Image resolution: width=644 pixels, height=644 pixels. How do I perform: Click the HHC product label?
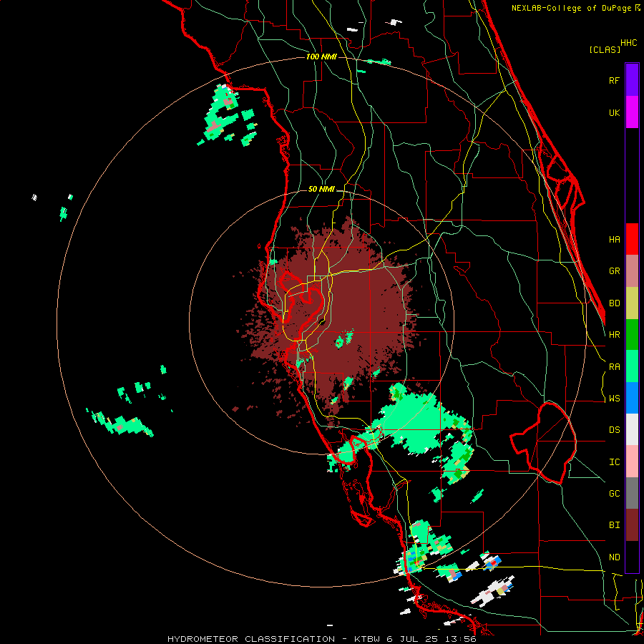pyautogui.click(x=629, y=43)
